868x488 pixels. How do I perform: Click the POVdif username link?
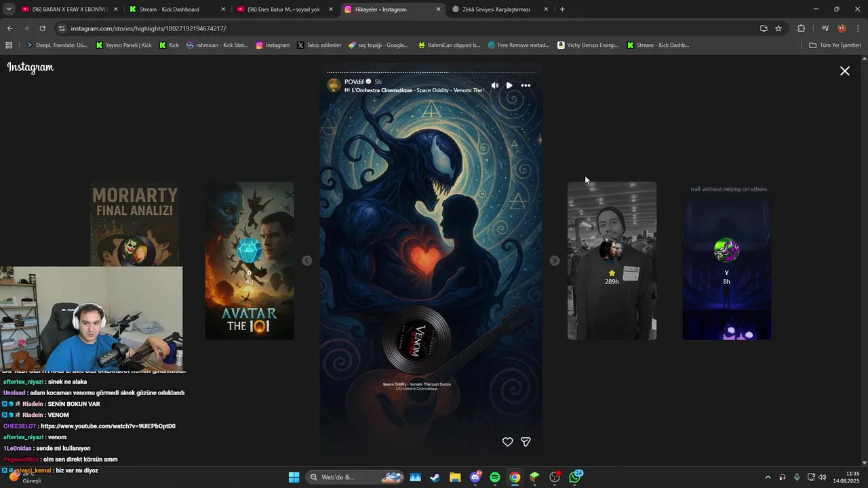click(x=355, y=81)
